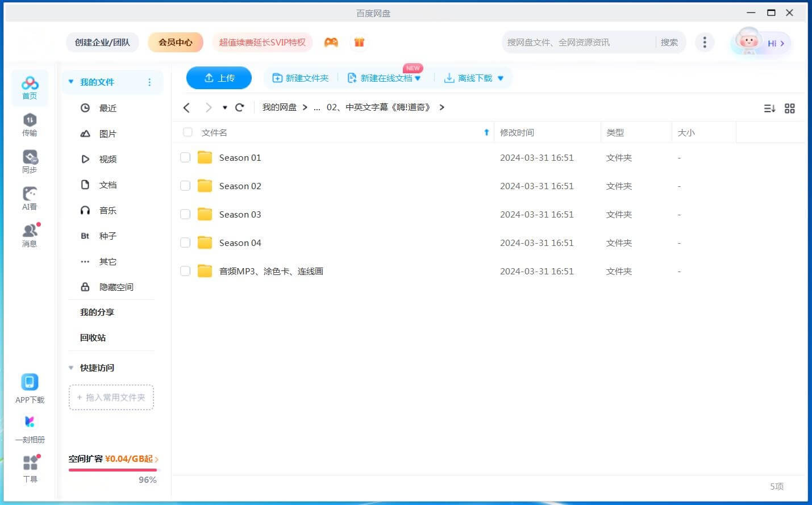The width and height of the screenshot is (812, 505).
Task: Select 视频 category in left menu
Action: pos(107,159)
